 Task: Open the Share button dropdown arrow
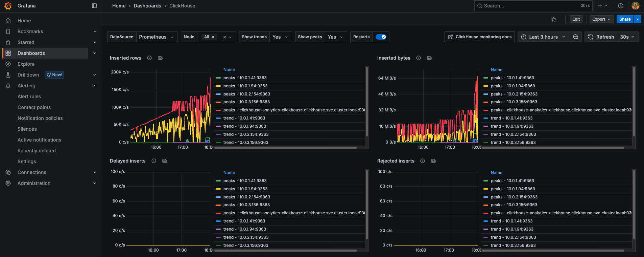tap(638, 19)
